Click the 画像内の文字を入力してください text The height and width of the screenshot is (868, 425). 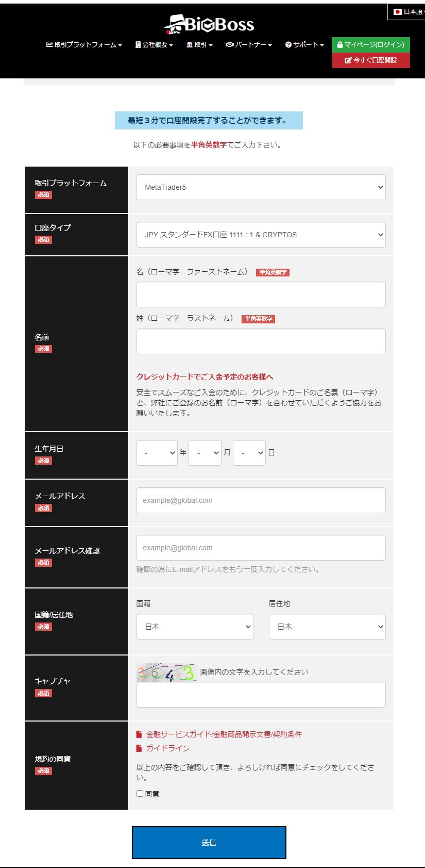point(254,672)
